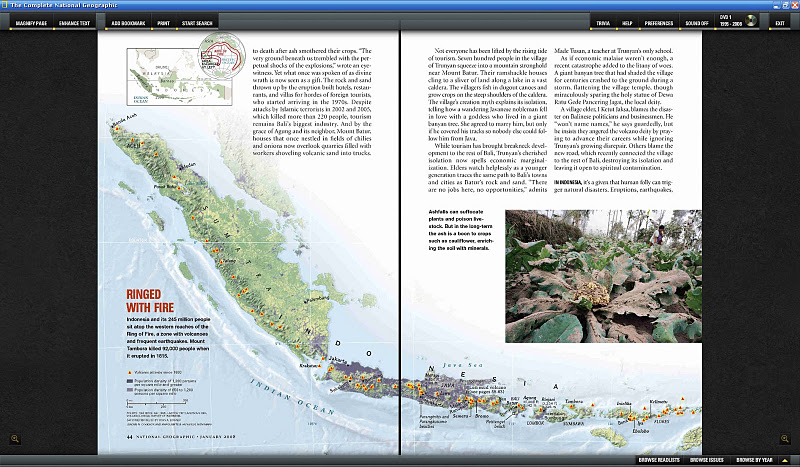Viewport: 800px width, 467px height.
Task: Open the Help menu
Action: tap(627, 22)
